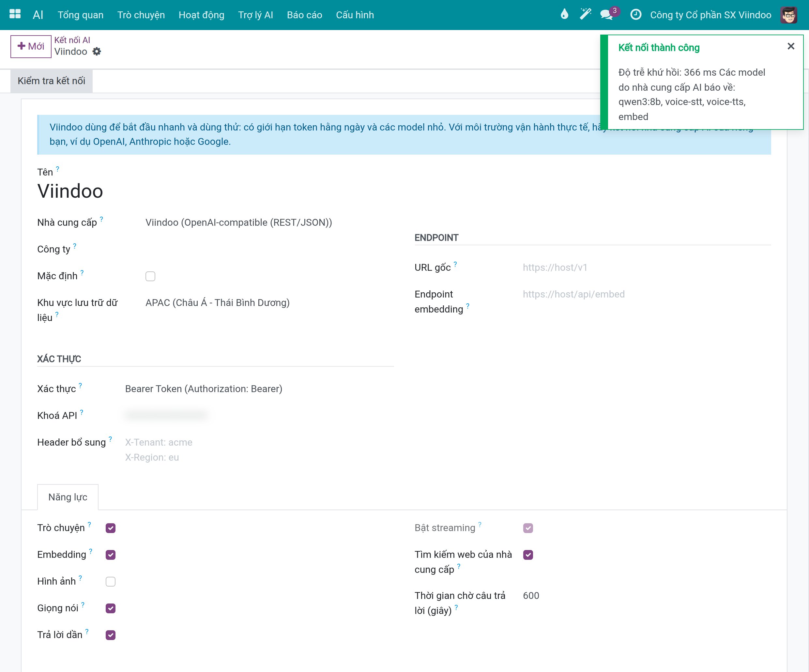Image resolution: width=809 pixels, height=672 pixels.
Task: Open the activities clock icon
Action: [x=636, y=14]
